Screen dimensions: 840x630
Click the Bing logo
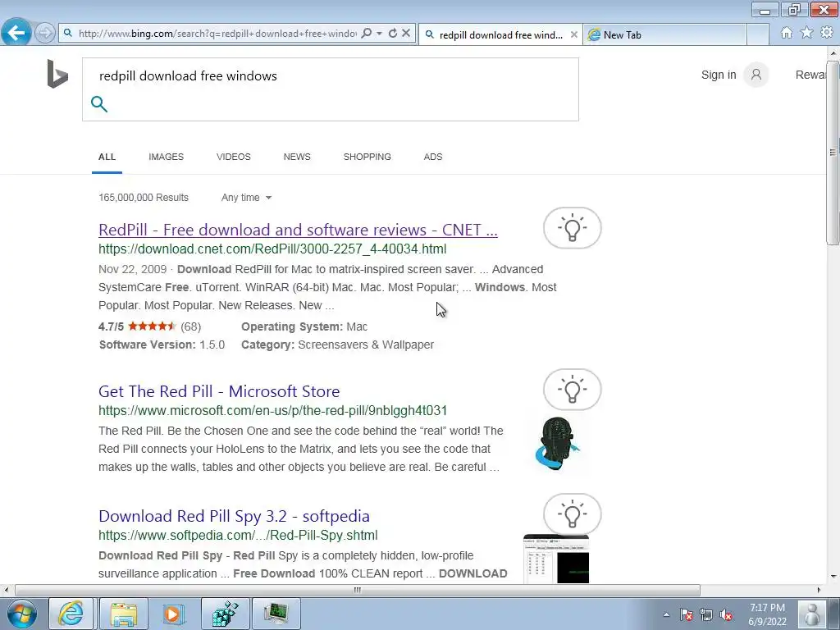(x=57, y=74)
